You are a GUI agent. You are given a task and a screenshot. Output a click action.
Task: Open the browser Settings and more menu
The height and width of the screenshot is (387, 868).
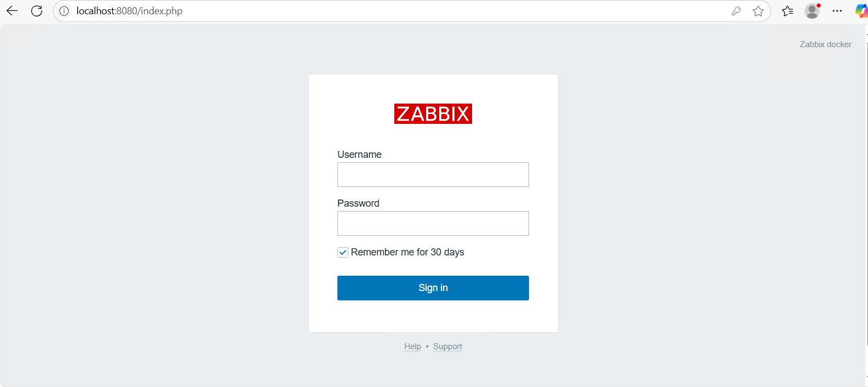(837, 11)
